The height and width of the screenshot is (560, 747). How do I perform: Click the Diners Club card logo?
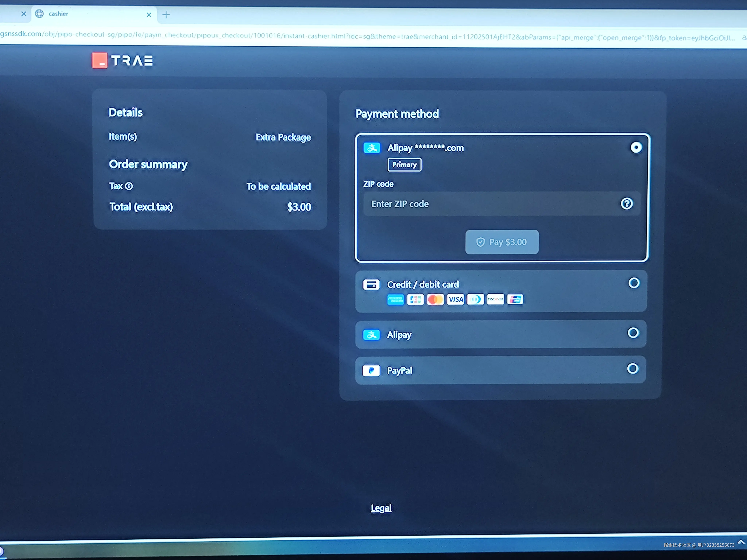[475, 299]
